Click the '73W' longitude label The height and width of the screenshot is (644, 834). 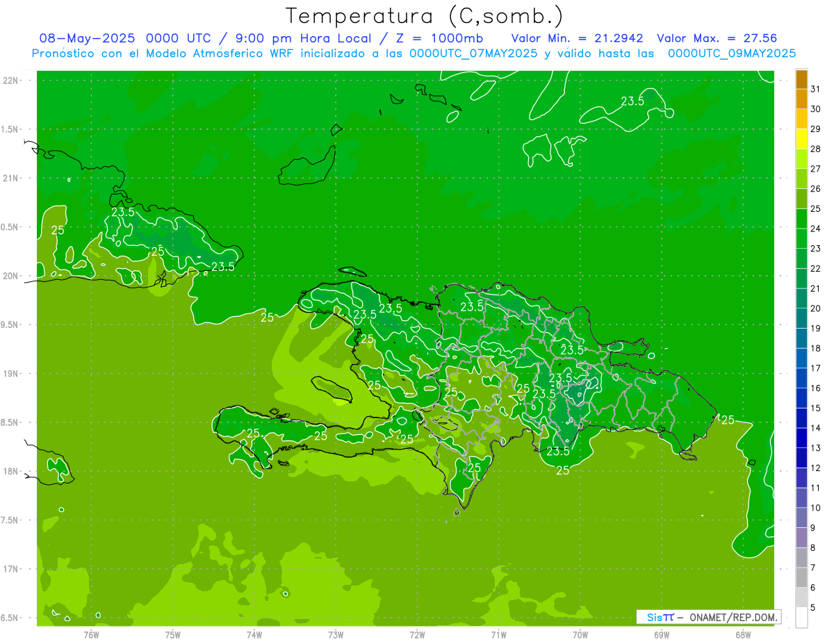(336, 634)
